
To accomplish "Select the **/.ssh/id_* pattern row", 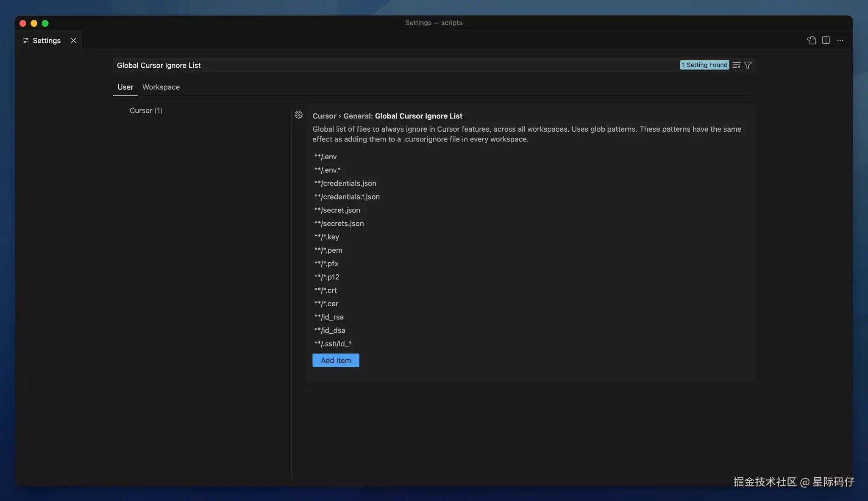I will 333,343.
